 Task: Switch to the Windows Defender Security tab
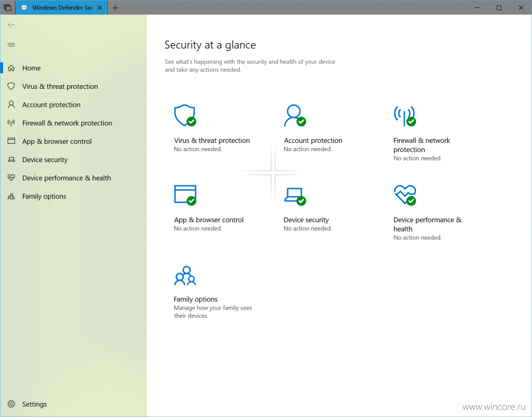61,7
